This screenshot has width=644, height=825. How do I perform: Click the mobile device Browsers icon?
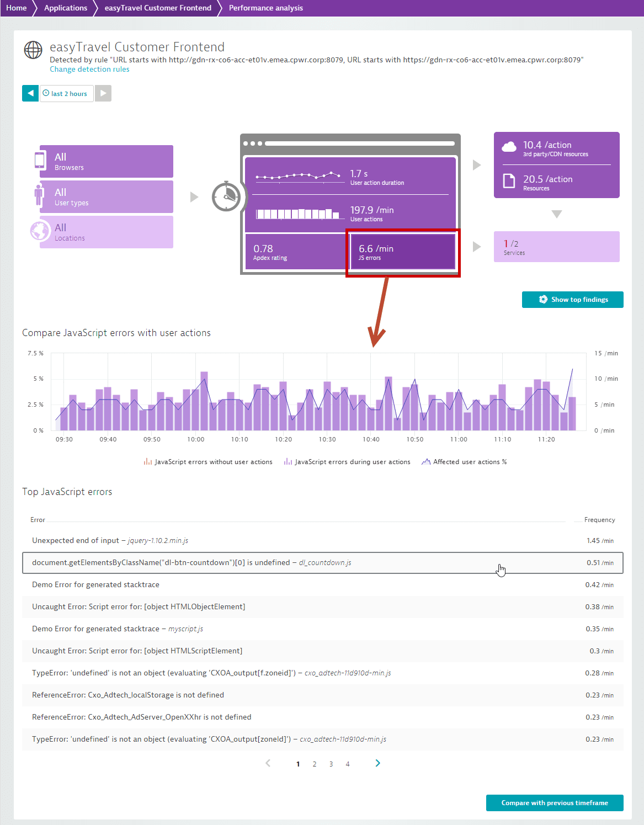[40, 159]
